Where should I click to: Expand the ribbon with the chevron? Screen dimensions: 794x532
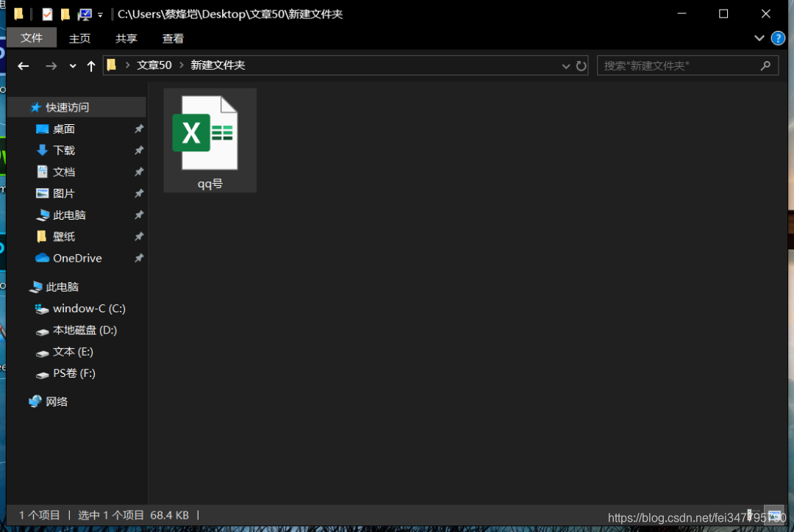click(x=759, y=38)
